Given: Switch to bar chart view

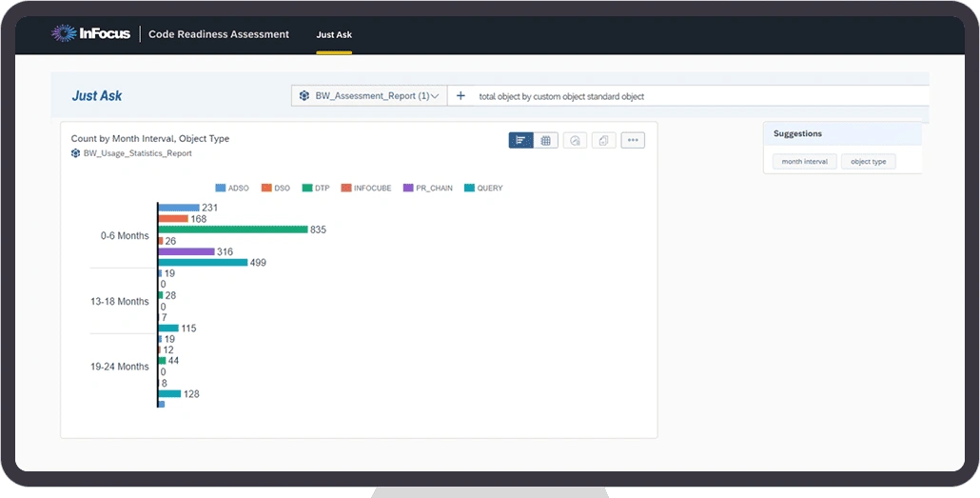Looking at the screenshot, I should pyautogui.click(x=520, y=141).
